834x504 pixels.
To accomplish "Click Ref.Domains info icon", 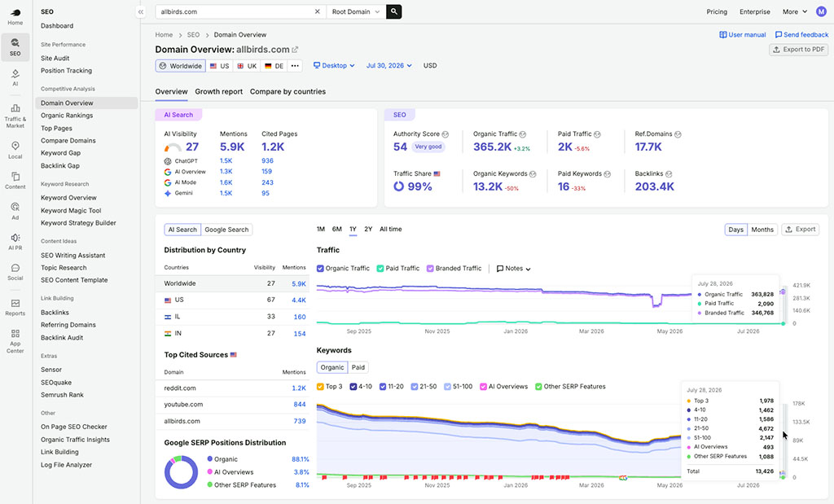I will pos(678,134).
